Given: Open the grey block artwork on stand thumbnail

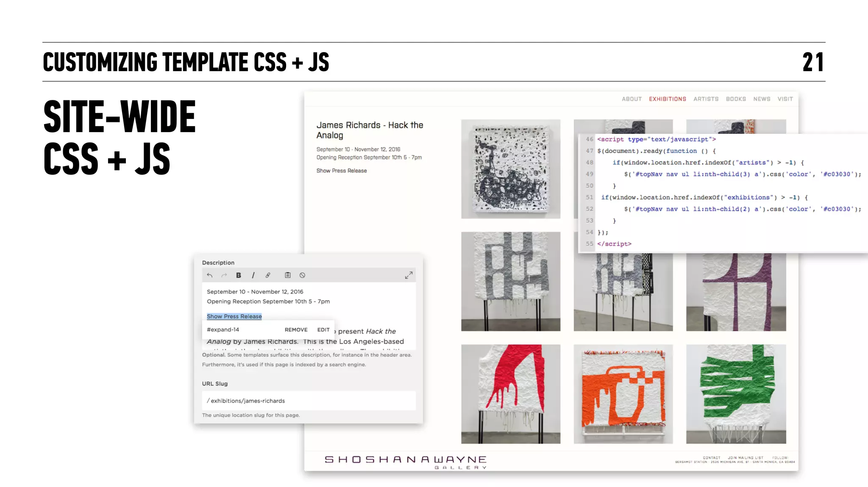Looking at the screenshot, I should (x=511, y=281).
